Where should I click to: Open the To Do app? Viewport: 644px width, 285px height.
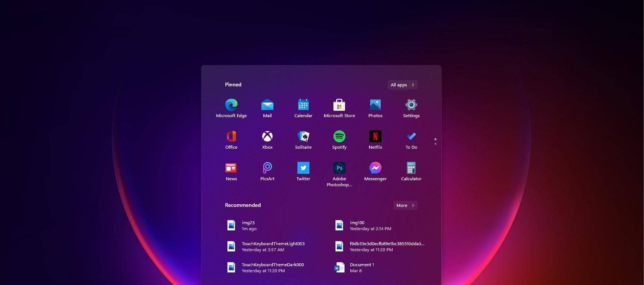point(411,140)
